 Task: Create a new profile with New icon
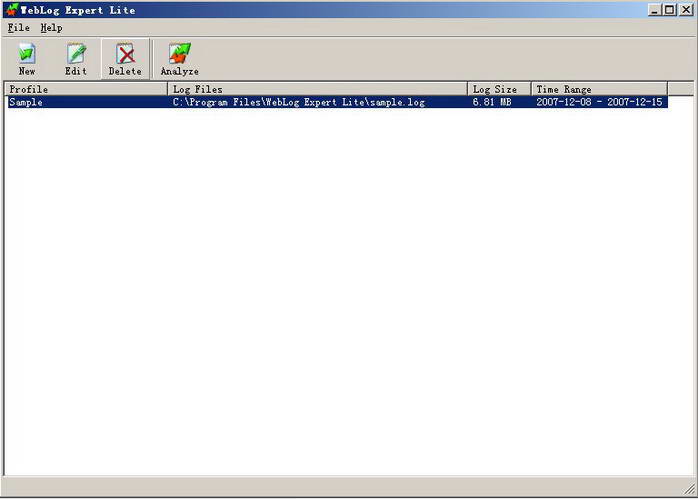point(27,59)
